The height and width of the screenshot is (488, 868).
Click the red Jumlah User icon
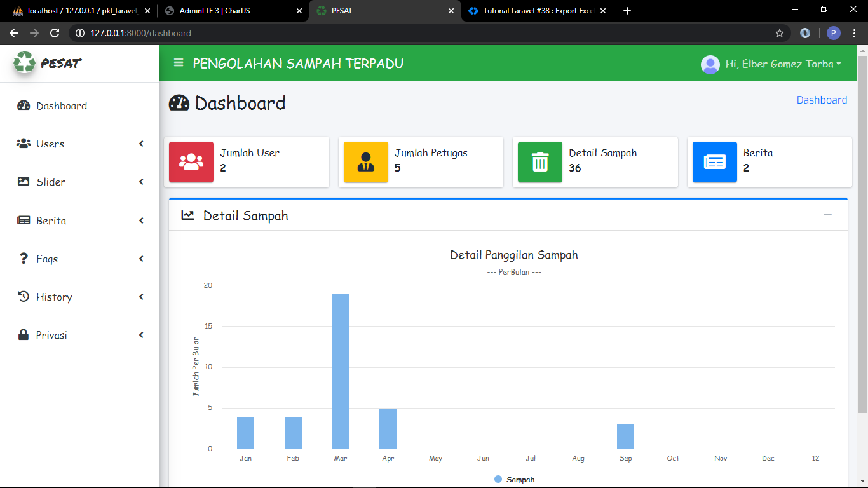point(191,162)
